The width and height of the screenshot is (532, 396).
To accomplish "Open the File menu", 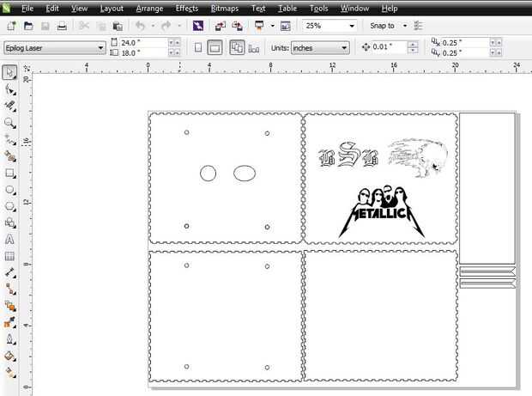I will pos(27,9).
